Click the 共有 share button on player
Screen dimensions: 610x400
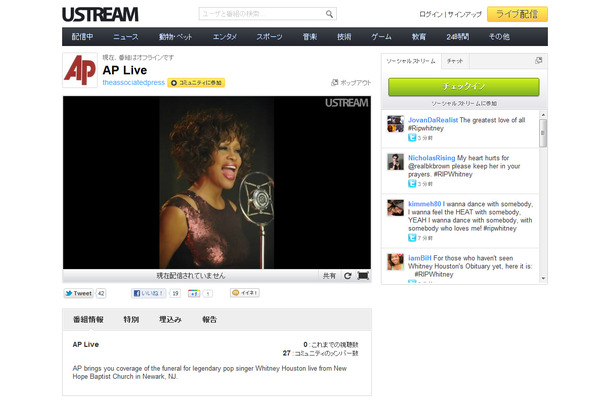tap(329, 275)
